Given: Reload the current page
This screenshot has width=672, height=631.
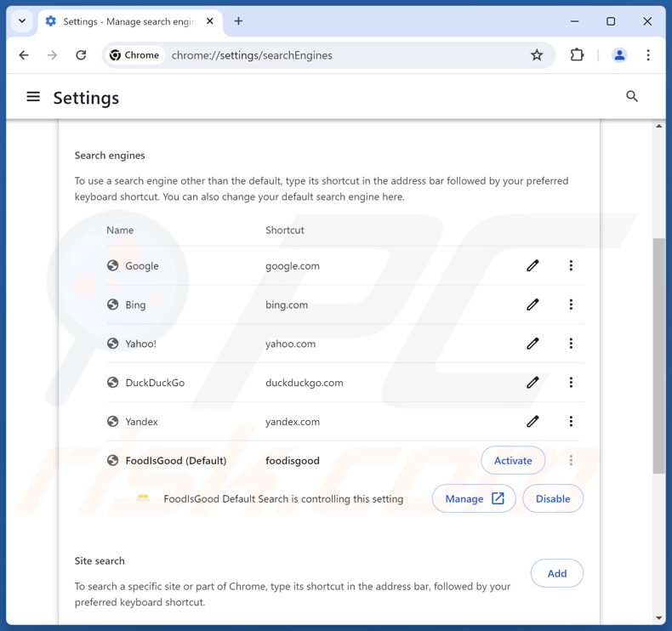Looking at the screenshot, I should pos(81,55).
